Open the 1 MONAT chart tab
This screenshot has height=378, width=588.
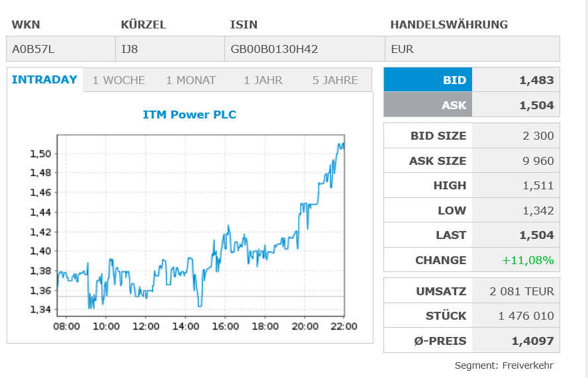pyautogui.click(x=191, y=80)
